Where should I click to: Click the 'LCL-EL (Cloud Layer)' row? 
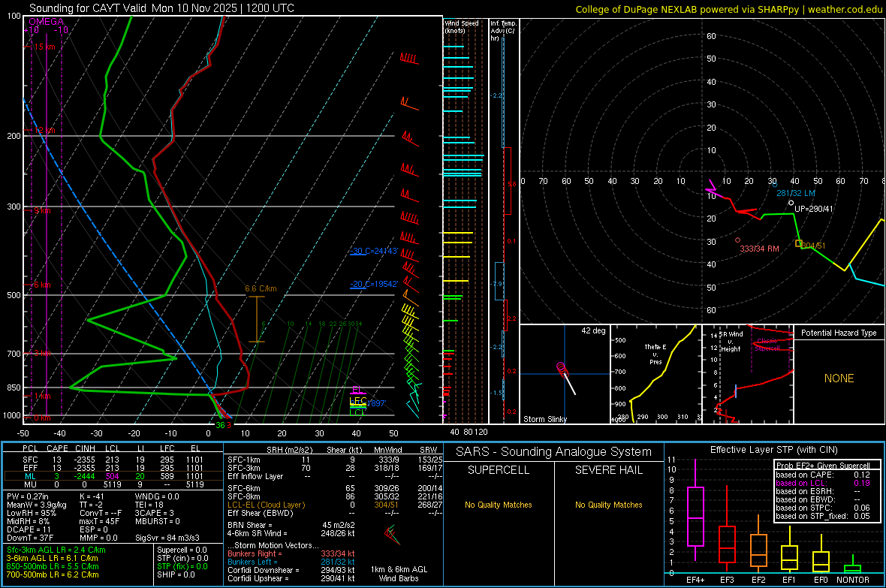335,505
